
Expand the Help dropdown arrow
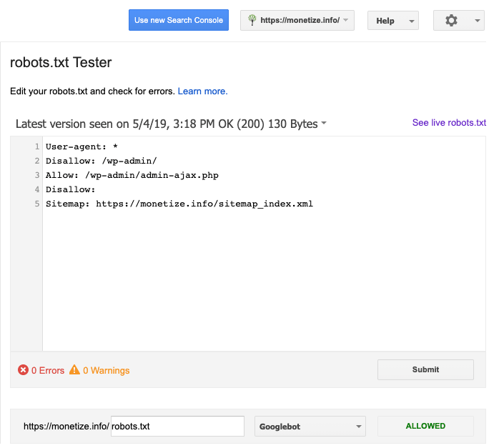pyautogui.click(x=412, y=21)
